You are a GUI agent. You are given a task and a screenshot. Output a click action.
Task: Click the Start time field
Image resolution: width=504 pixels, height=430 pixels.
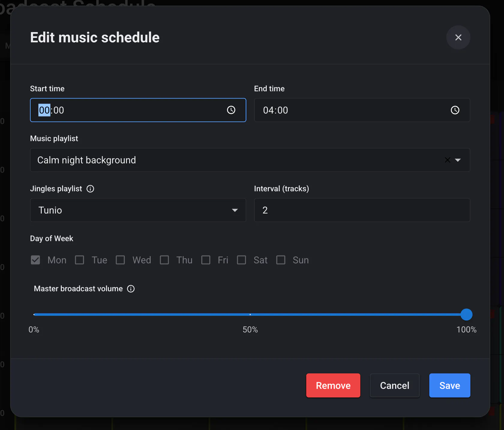point(138,110)
